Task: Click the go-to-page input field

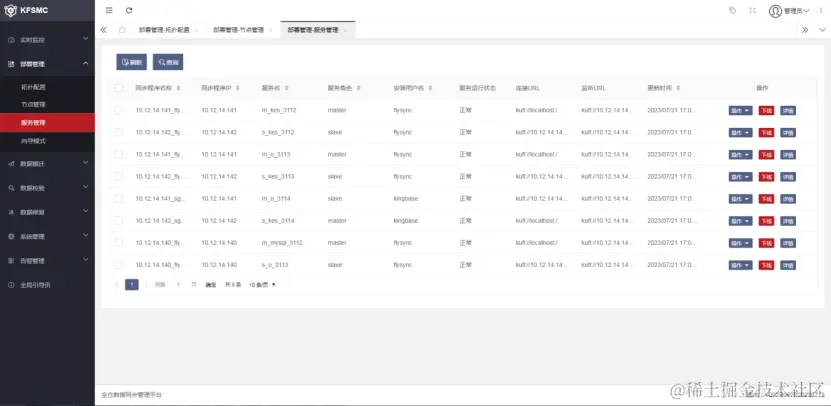Action: (x=179, y=285)
